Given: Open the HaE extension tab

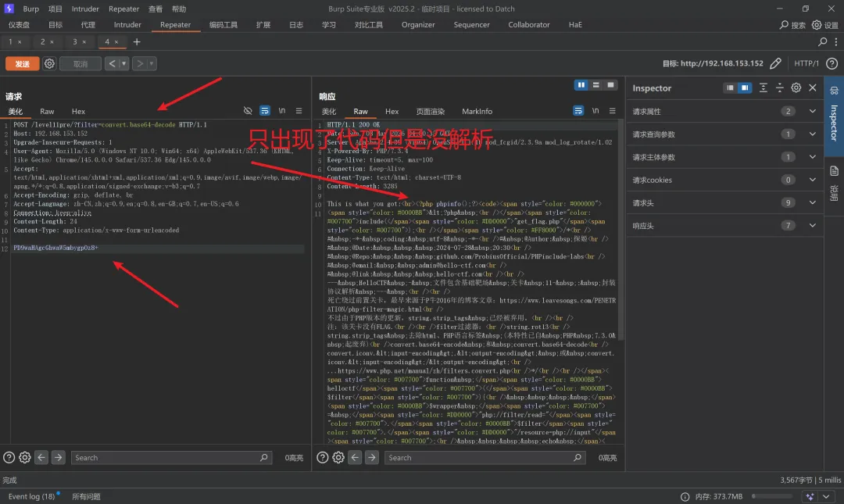Looking at the screenshot, I should coord(575,25).
